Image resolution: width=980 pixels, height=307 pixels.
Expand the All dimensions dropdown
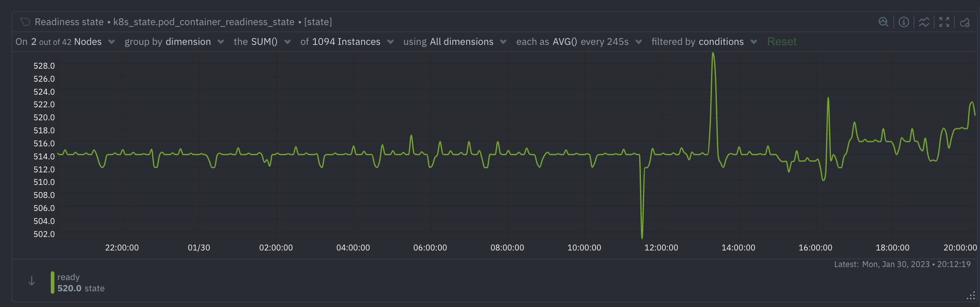455,42
